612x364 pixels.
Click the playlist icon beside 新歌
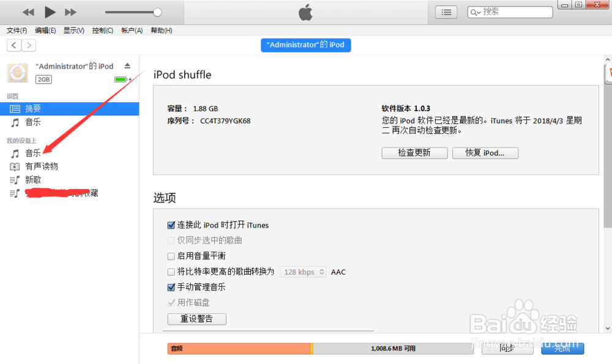[x=15, y=180]
